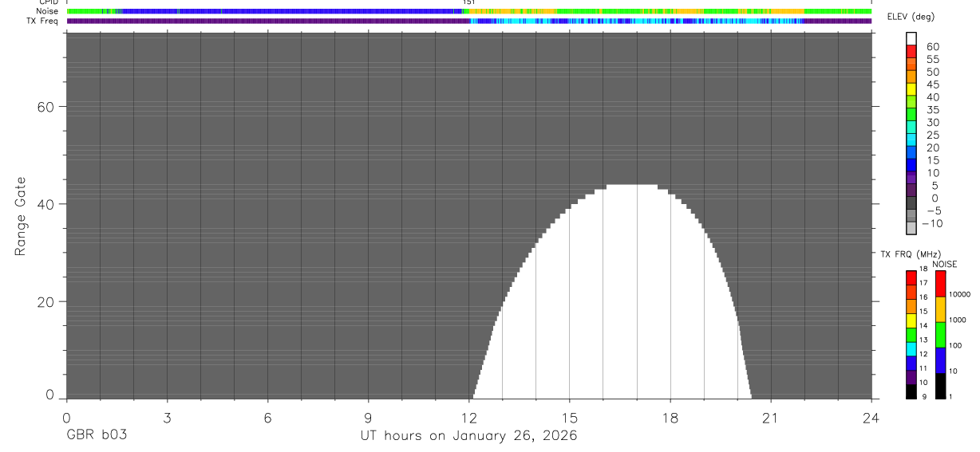
Task: Click the '18' label on the TX FRQ scale
Action: pos(923,269)
